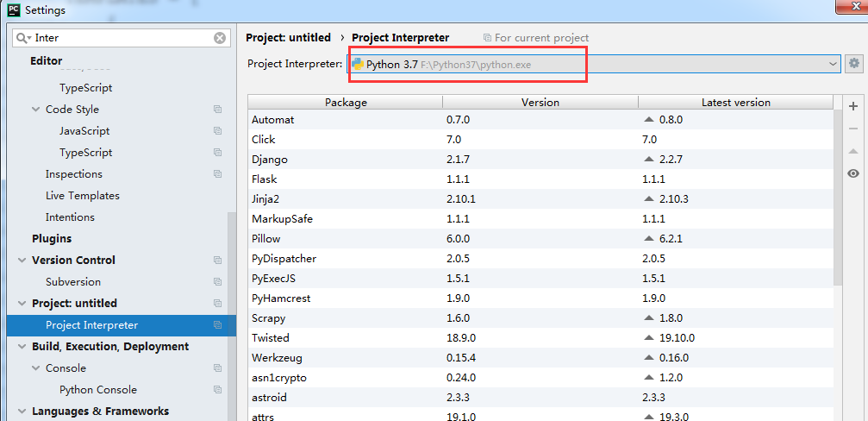Click Scrapy version 1.6.0 cell
The image size is (868, 421).
click(x=540, y=318)
